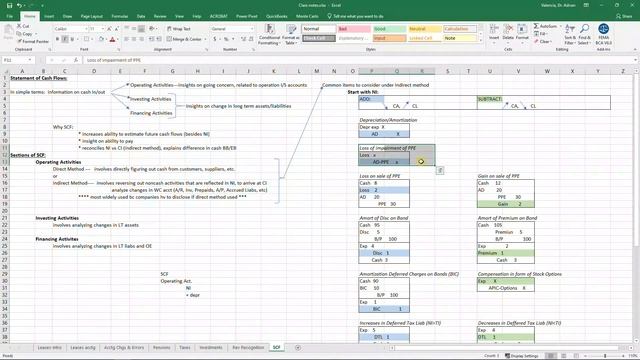Apply Percent Style format

226,39
